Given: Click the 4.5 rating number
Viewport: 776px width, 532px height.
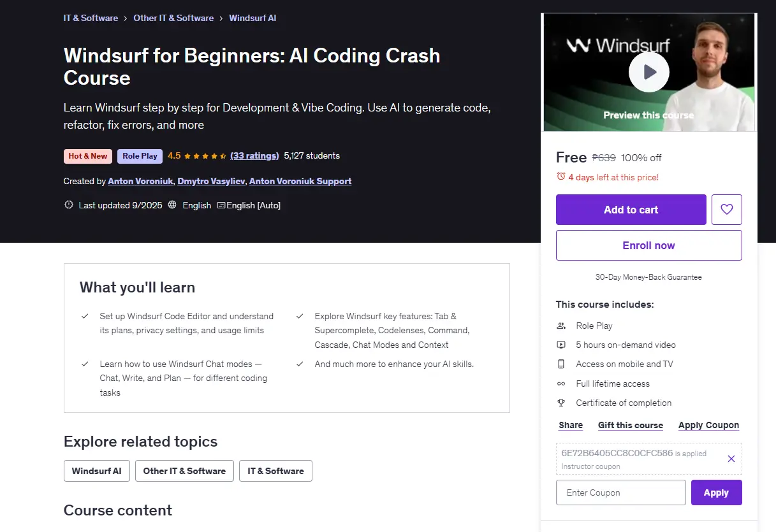Looking at the screenshot, I should (174, 155).
